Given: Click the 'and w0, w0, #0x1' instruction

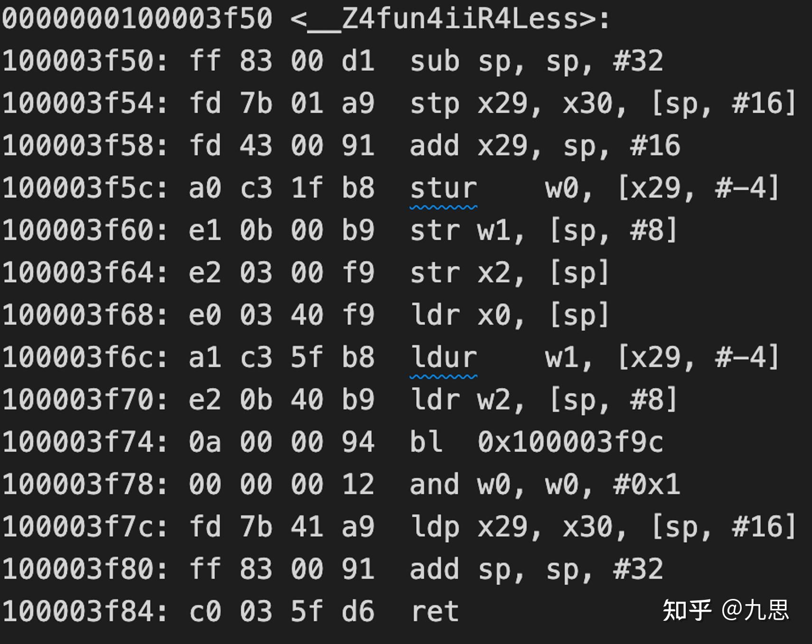Looking at the screenshot, I should (x=545, y=484).
